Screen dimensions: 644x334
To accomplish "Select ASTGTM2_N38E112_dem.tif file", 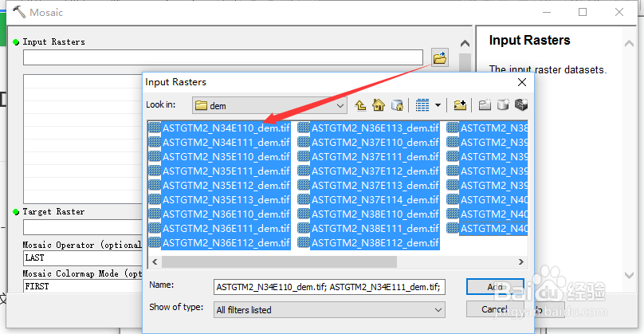I will pos(375,243).
